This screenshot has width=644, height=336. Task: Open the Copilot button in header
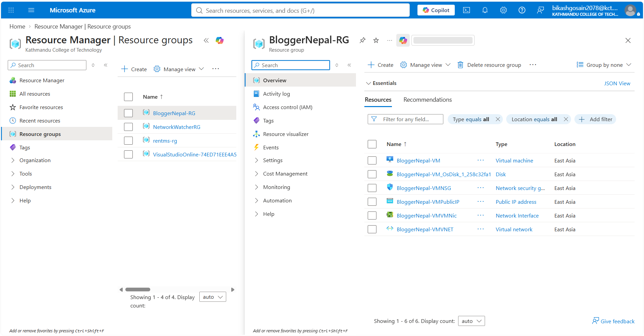pos(436,10)
